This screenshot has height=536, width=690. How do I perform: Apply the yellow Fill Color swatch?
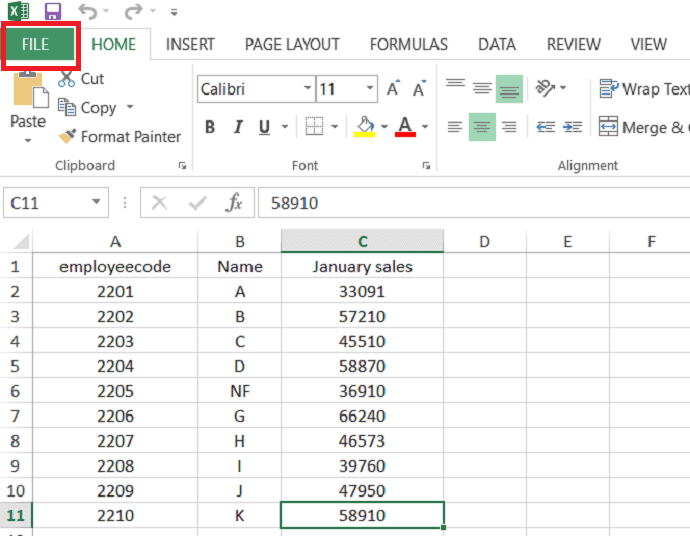pyautogui.click(x=365, y=127)
